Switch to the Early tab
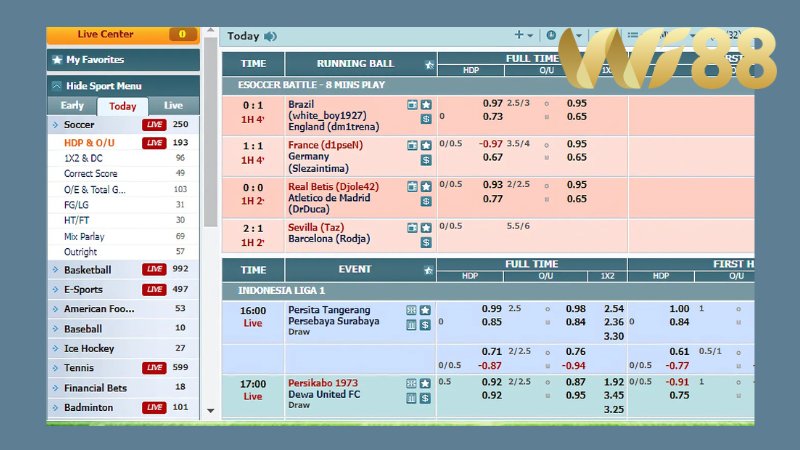 pyautogui.click(x=72, y=106)
